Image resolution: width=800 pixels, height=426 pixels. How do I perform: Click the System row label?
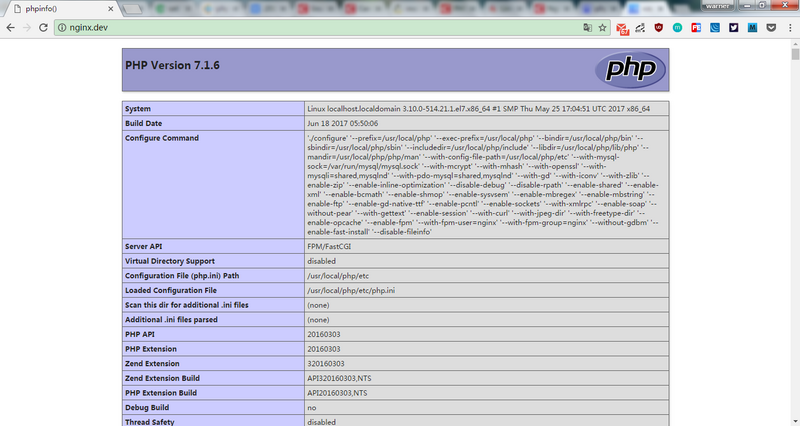[138, 109]
